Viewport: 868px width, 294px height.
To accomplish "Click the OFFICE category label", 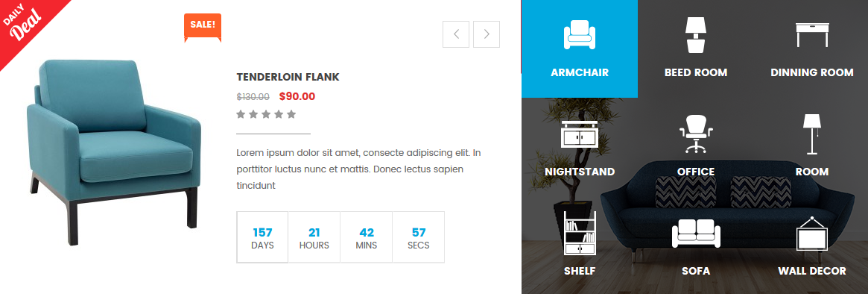I will tap(696, 172).
